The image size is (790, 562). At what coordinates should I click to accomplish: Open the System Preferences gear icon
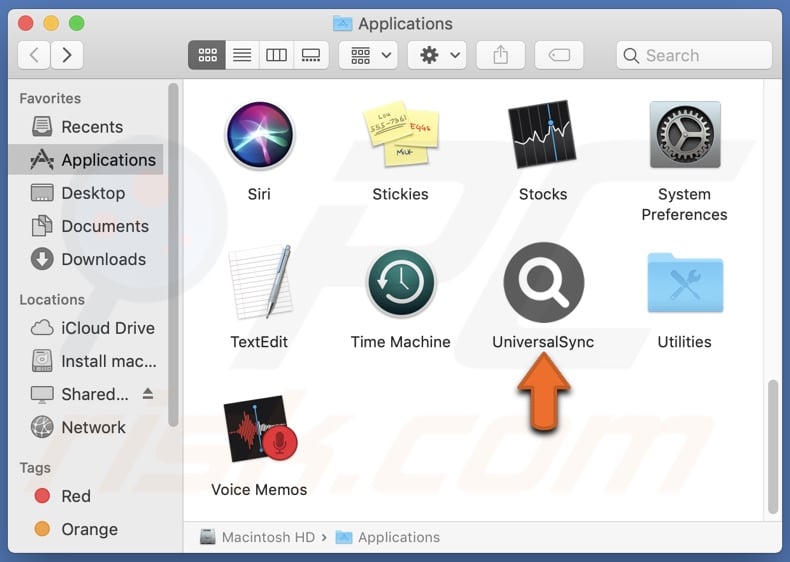[x=685, y=135]
